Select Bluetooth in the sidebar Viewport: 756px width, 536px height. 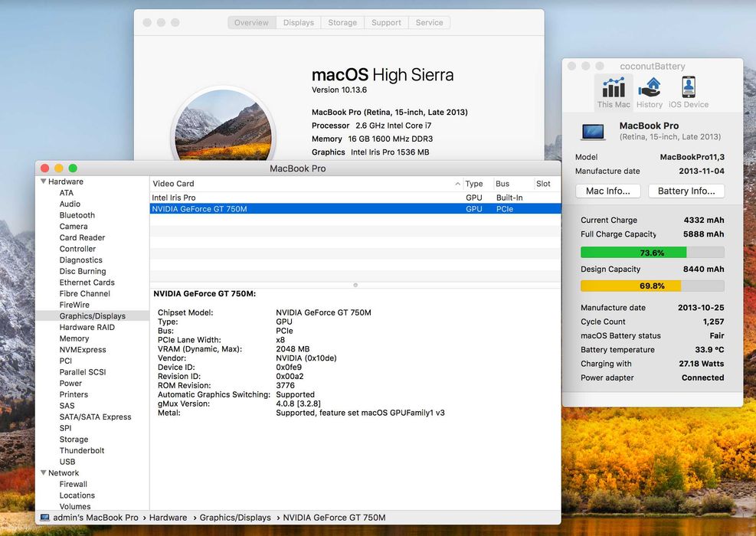[x=77, y=215]
